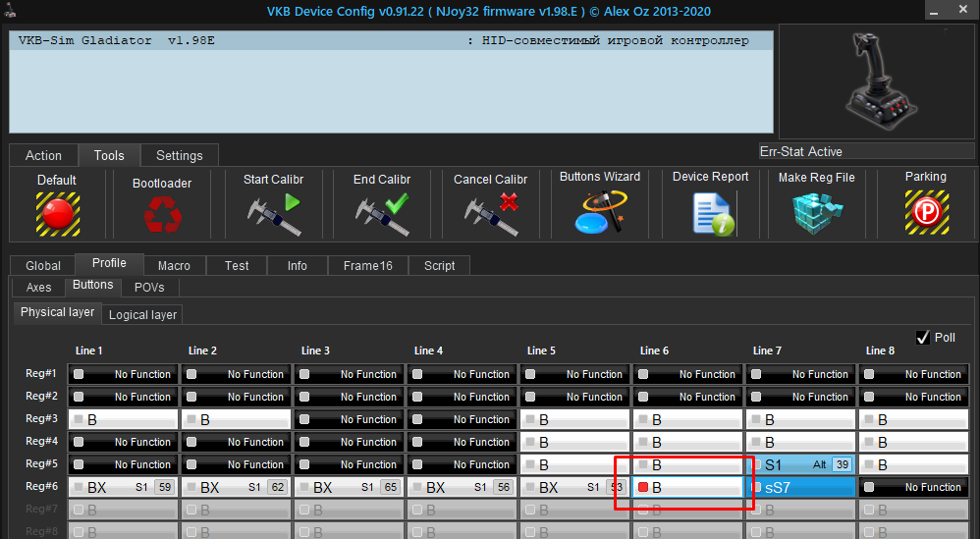980x539 pixels.
Task: Click the Reg#6 row label
Action: click(x=41, y=486)
